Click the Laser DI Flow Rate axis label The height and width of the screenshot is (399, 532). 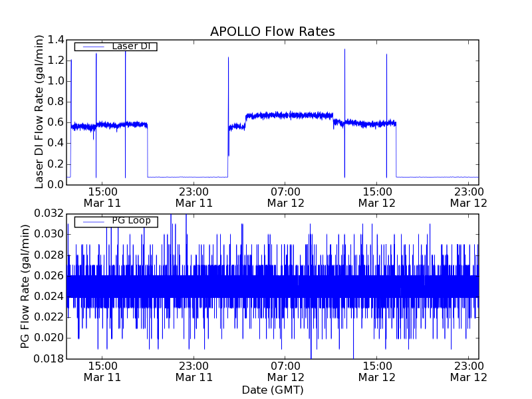click(x=39, y=112)
